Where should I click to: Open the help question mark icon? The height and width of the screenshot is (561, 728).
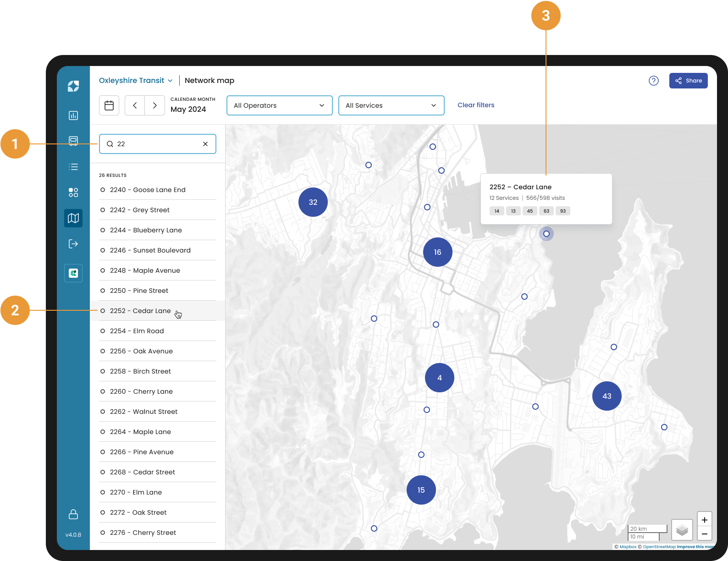tap(654, 81)
